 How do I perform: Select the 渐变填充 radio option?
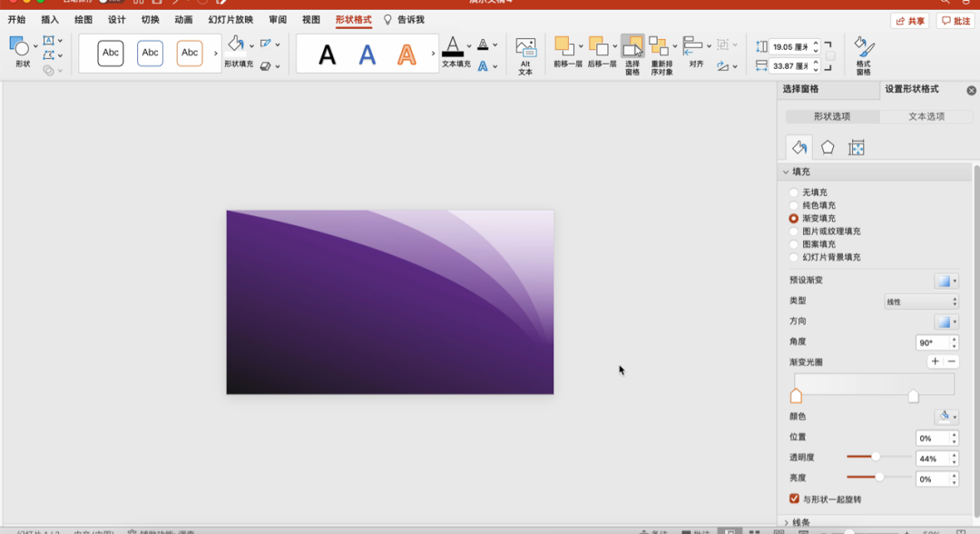click(794, 219)
